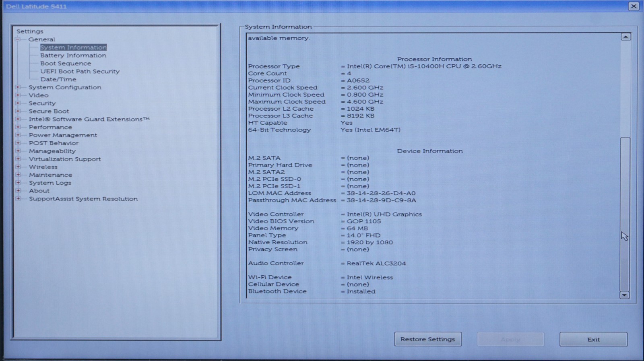Click the greyed-out Apply button
Image resolution: width=644 pixels, height=361 pixels.
coord(510,339)
